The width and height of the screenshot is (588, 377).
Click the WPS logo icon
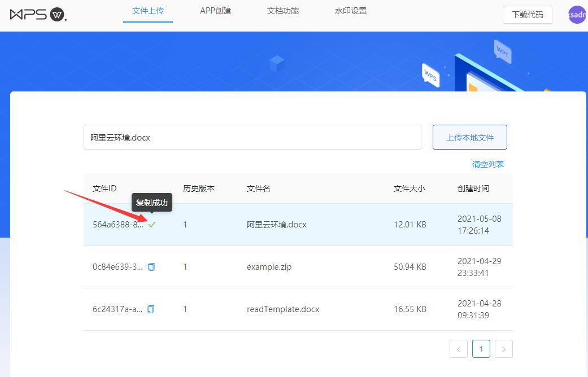point(38,14)
